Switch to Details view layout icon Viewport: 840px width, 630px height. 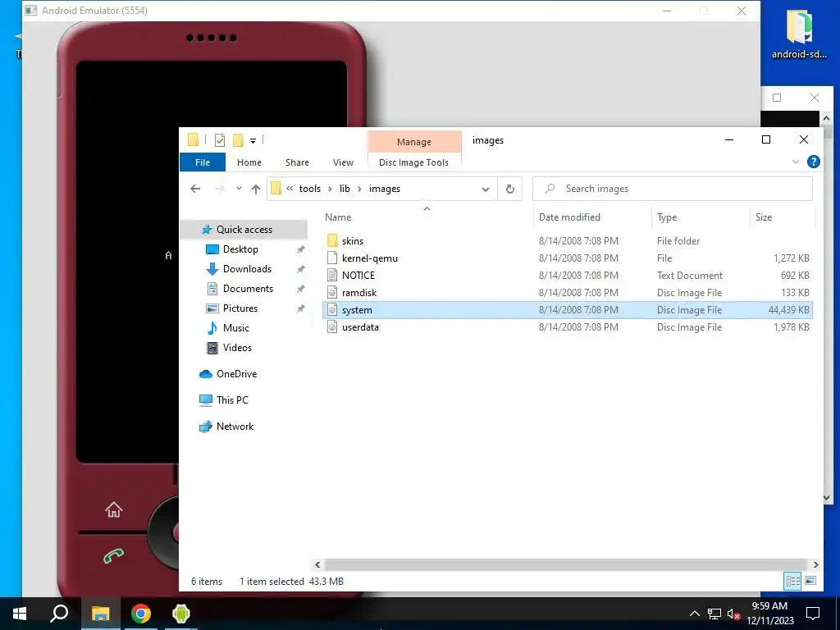coord(793,581)
